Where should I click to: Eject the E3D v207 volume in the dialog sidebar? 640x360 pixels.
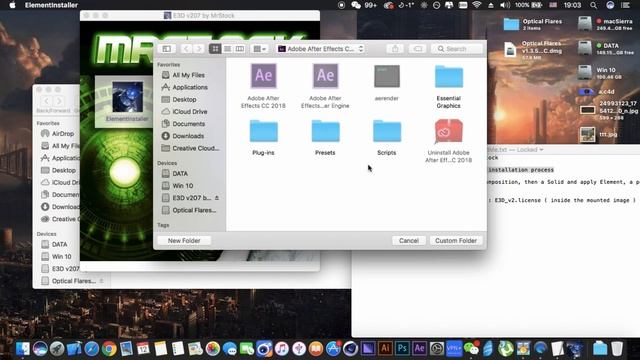pyautogui.click(x=217, y=198)
